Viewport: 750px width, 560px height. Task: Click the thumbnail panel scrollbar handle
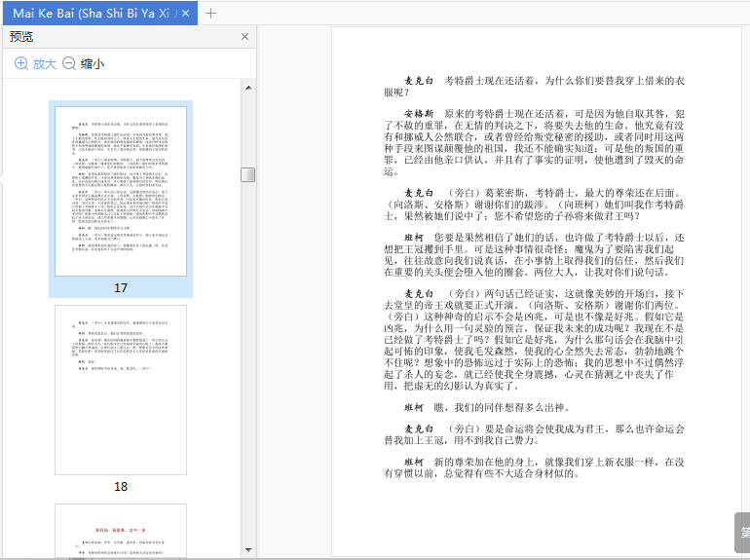coord(247,174)
